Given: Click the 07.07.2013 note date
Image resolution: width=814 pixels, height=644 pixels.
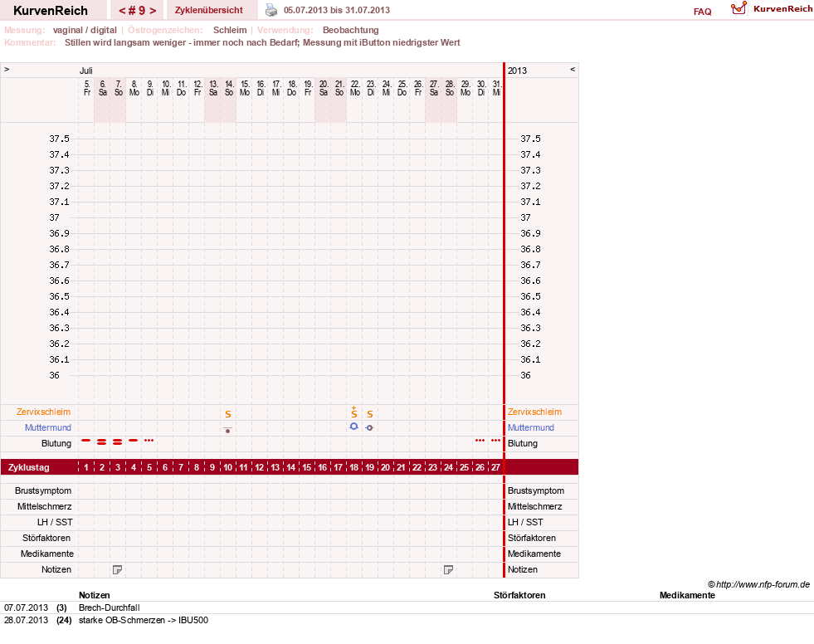Looking at the screenshot, I should [26, 607].
